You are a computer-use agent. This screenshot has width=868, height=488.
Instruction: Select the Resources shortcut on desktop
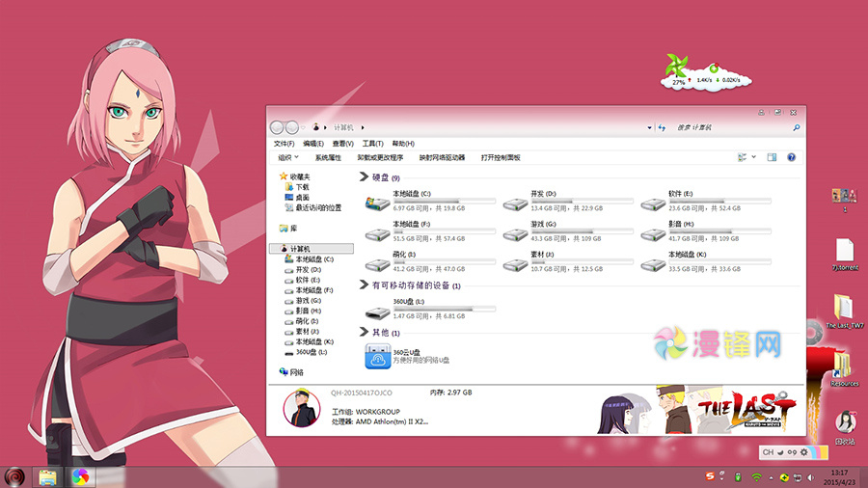pyautogui.click(x=844, y=369)
